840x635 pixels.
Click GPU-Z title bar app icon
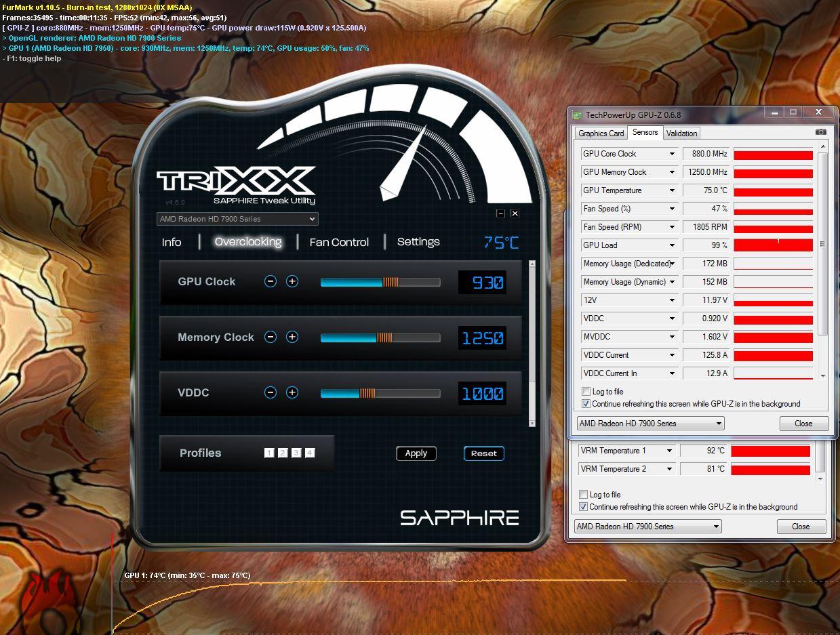tap(577, 115)
